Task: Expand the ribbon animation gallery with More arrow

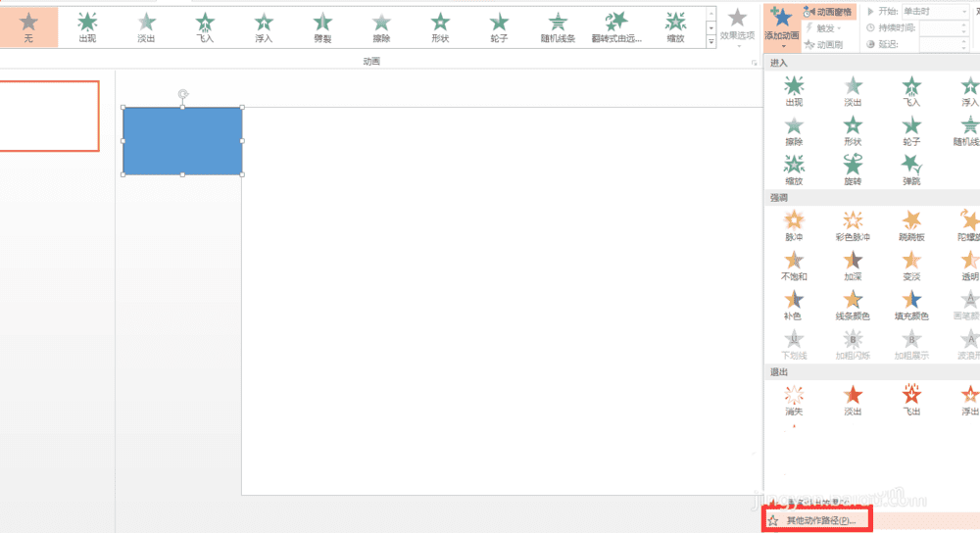Action: tap(711, 42)
